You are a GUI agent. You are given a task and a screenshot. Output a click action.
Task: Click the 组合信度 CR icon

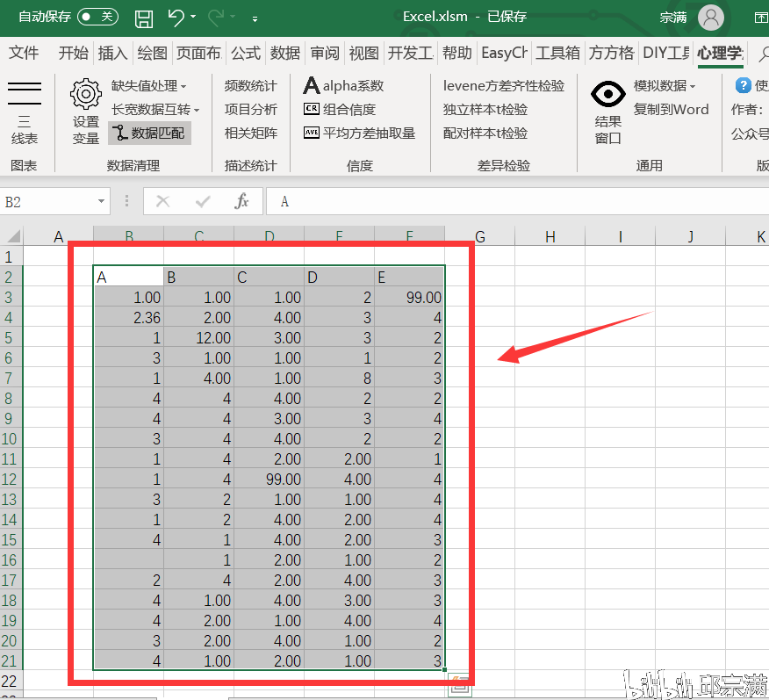tap(312, 109)
